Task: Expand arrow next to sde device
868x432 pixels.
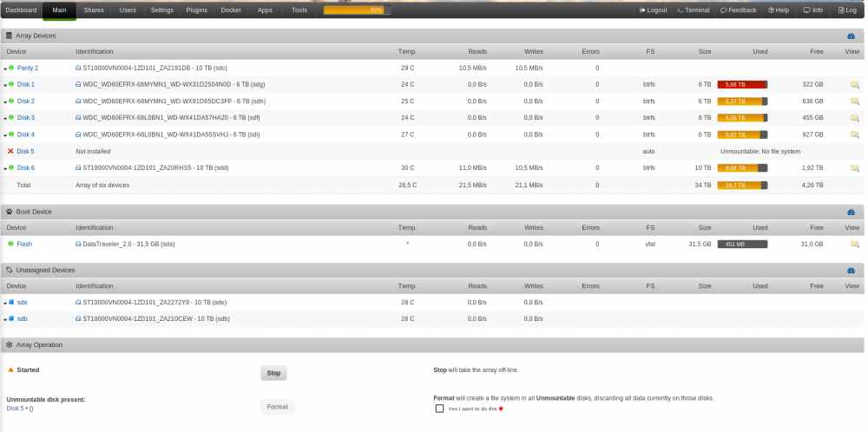Action: (5, 304)
